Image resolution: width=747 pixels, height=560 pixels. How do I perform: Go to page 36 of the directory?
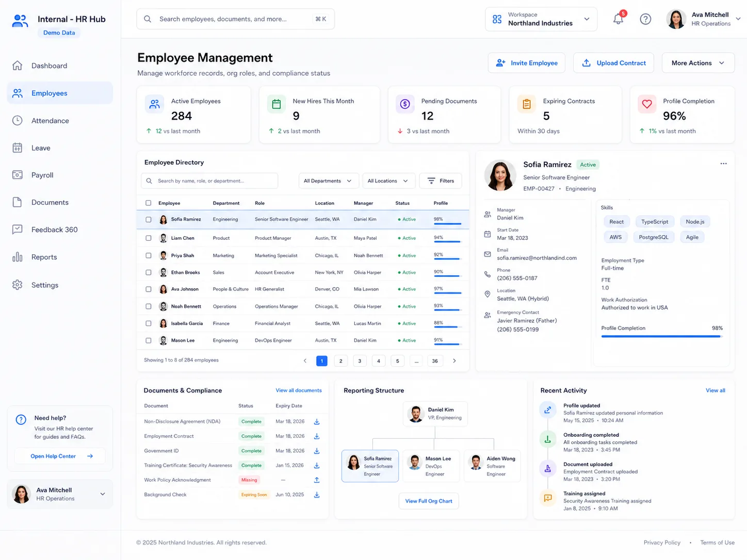435,361
